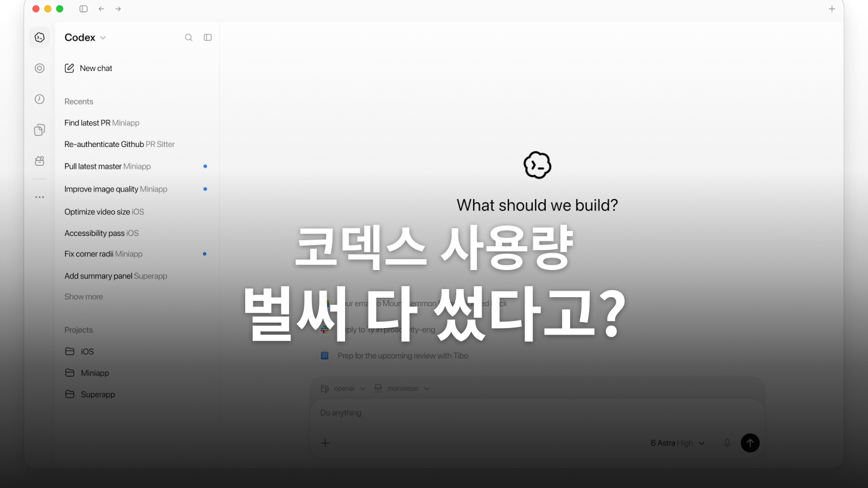
Task: Click the Do anything prompt input field
Action: coord(537,413)
